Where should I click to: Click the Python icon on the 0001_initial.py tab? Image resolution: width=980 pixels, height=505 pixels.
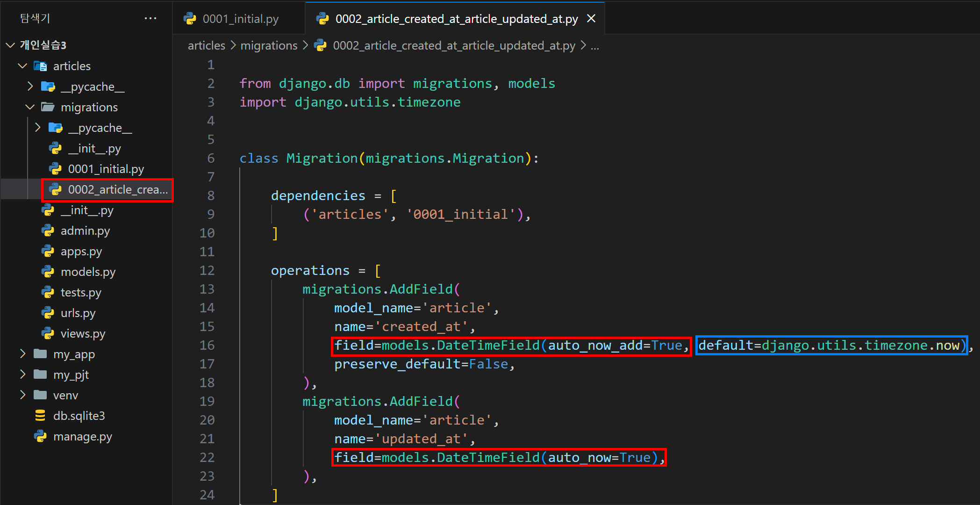coord(190,19)
